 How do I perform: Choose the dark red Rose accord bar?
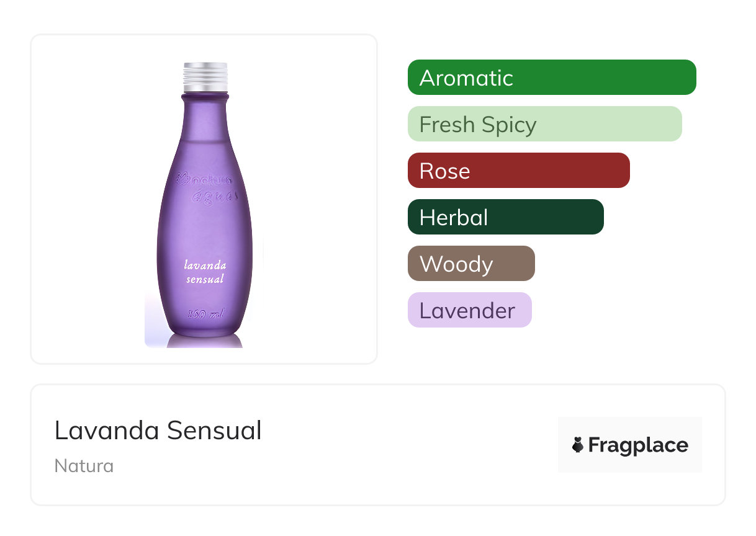click(x=518, y=171)
